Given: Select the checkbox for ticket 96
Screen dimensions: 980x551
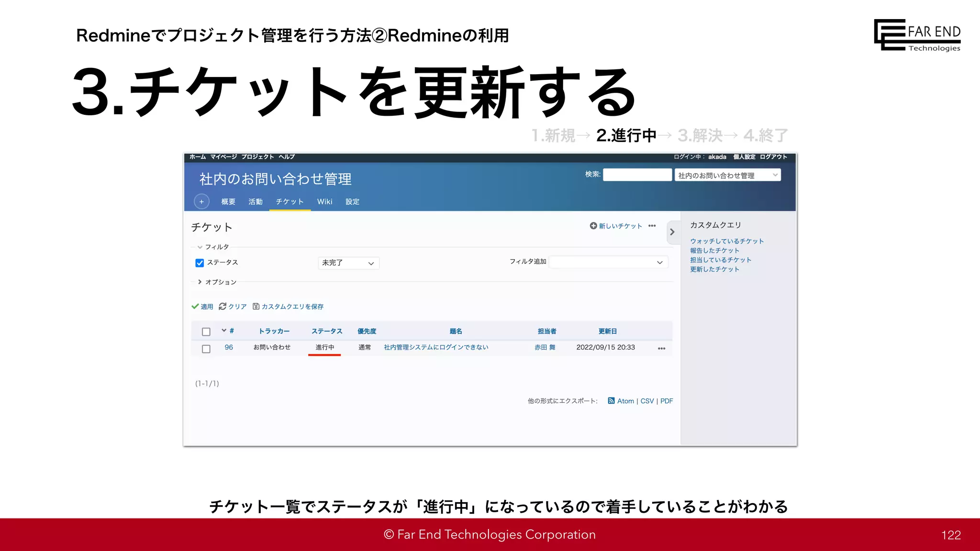Looking at the screenshot, I should coord(206,349).
